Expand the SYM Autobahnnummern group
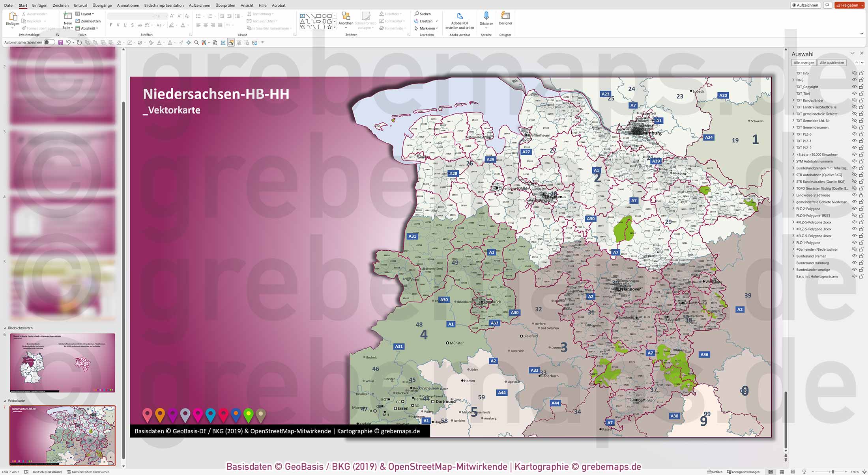 tap(793, 161)
